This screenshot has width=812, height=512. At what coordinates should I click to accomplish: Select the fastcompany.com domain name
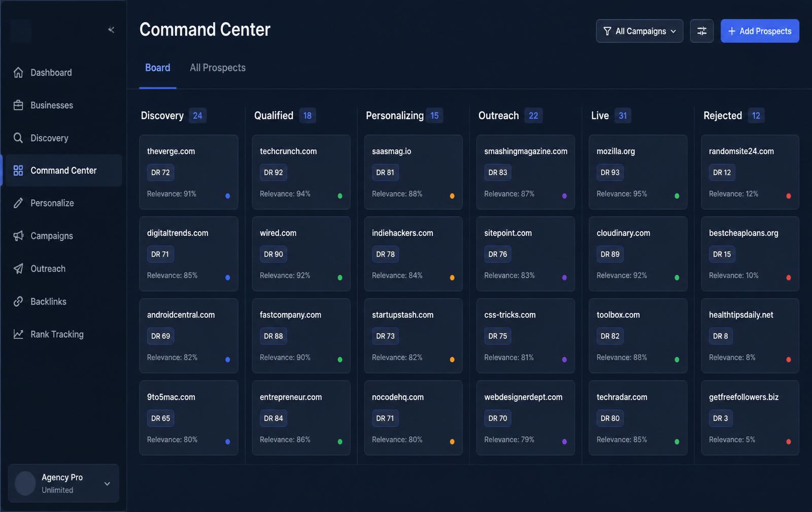(x=290, y=315)
